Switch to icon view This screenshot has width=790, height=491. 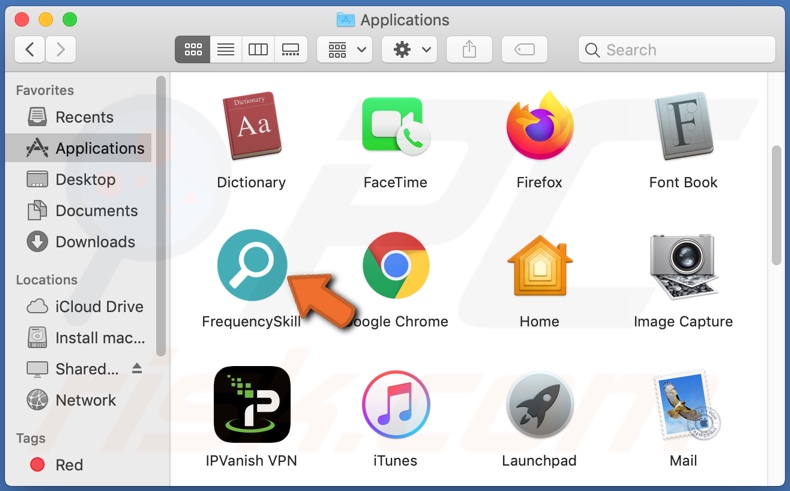click(192, 49)
